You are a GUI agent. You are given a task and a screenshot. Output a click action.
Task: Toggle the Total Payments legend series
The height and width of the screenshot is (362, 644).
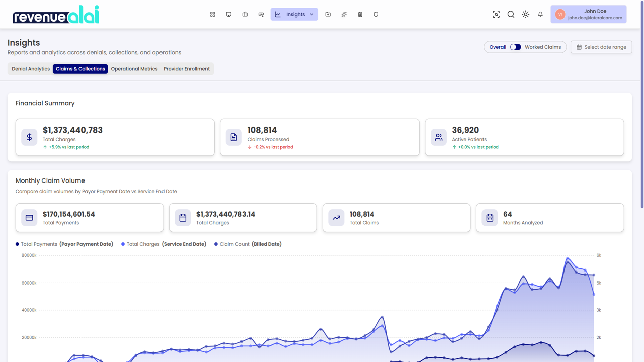click(64, 244)
